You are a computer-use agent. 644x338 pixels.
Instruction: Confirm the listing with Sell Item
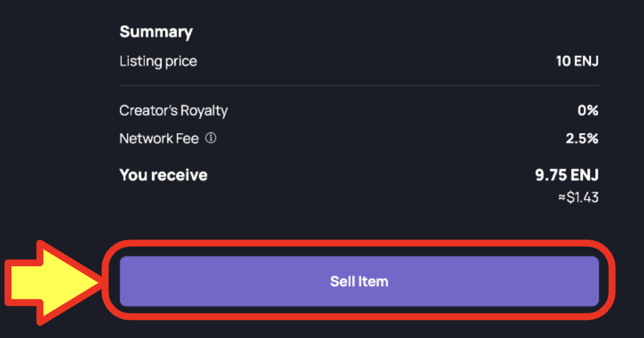click(x=359, y=281)
